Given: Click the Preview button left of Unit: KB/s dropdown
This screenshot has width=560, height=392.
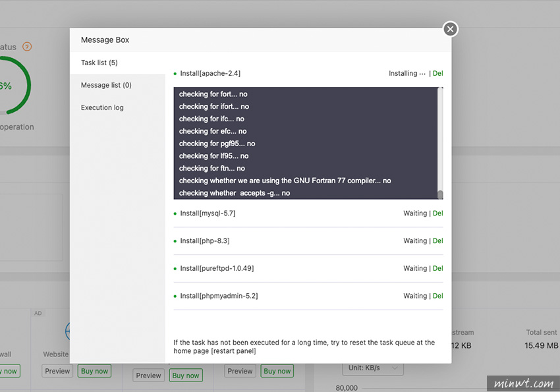Looking at the screenshot, I should pos(240,371).
